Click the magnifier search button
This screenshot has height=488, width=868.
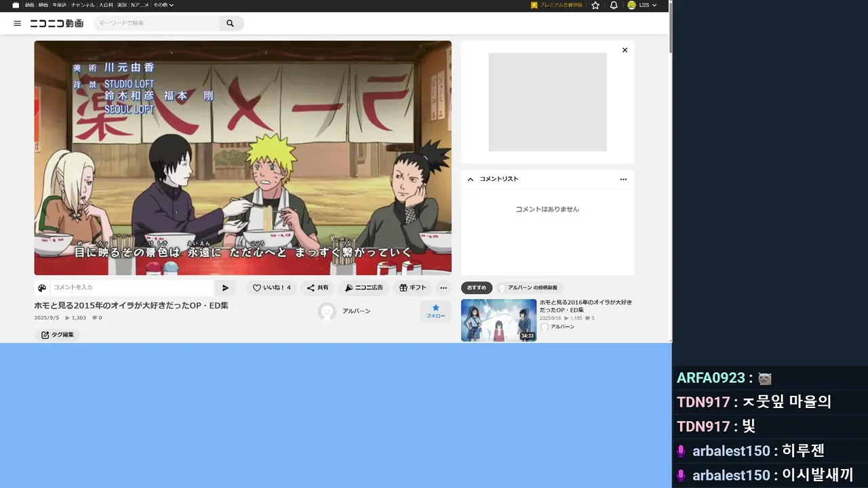231,23
